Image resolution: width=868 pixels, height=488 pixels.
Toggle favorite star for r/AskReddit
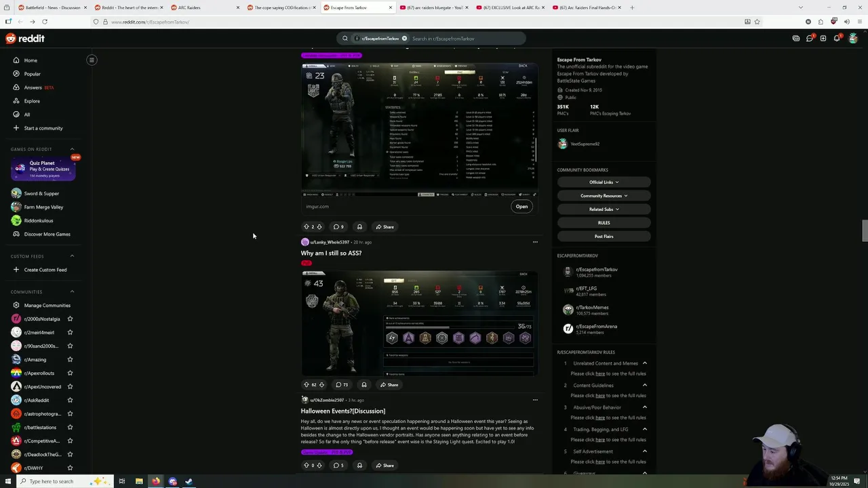(70, 400)
